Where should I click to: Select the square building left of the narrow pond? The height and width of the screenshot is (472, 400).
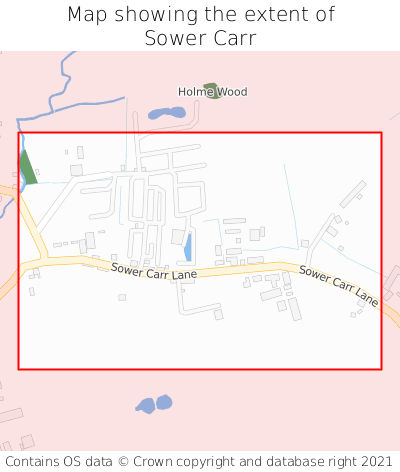(178, 237)
